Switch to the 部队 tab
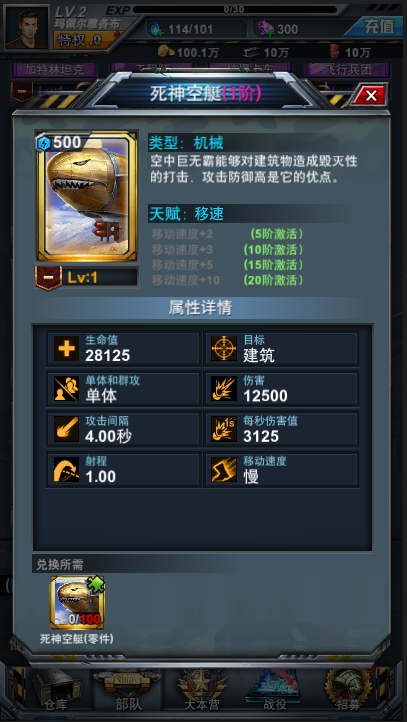Image resolution: width=407 pixels, height=722 pixels. click(x=128, y=691)
